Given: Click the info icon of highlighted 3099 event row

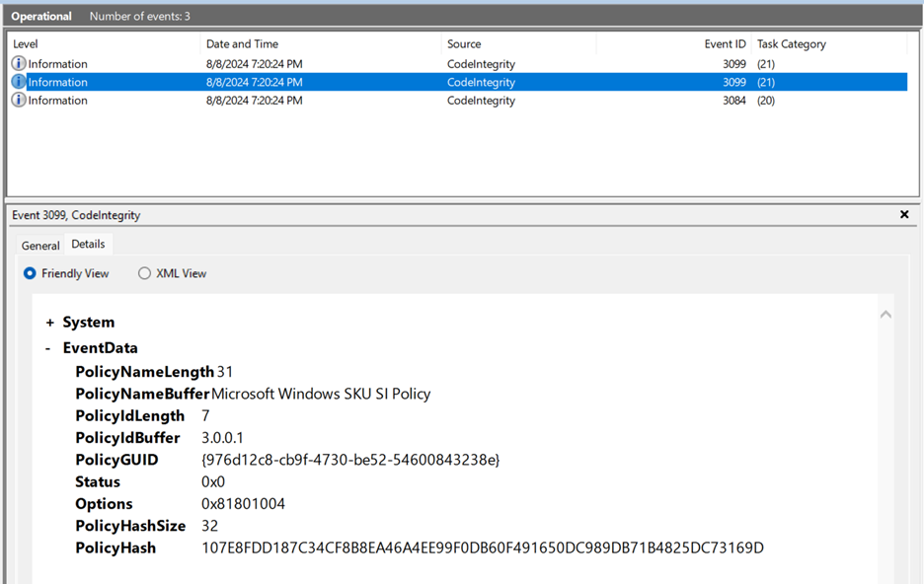Looking at the screenshot, I should click(19, 82).
